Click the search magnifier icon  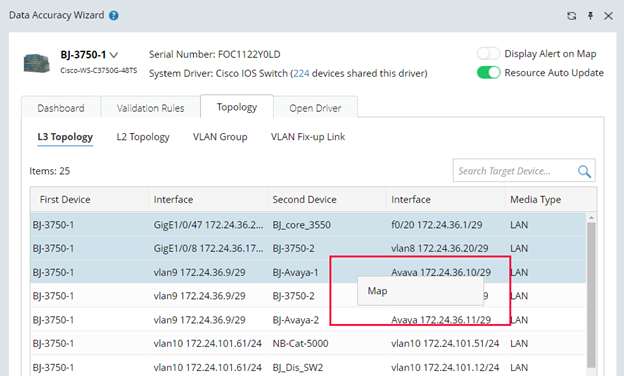coord(584,171)
